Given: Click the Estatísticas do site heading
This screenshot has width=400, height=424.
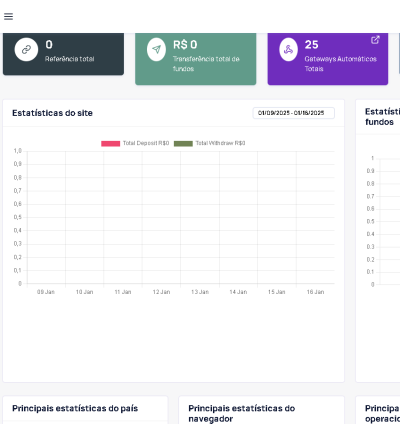Looking at the screenshot, I should click(x=52, y=113).
